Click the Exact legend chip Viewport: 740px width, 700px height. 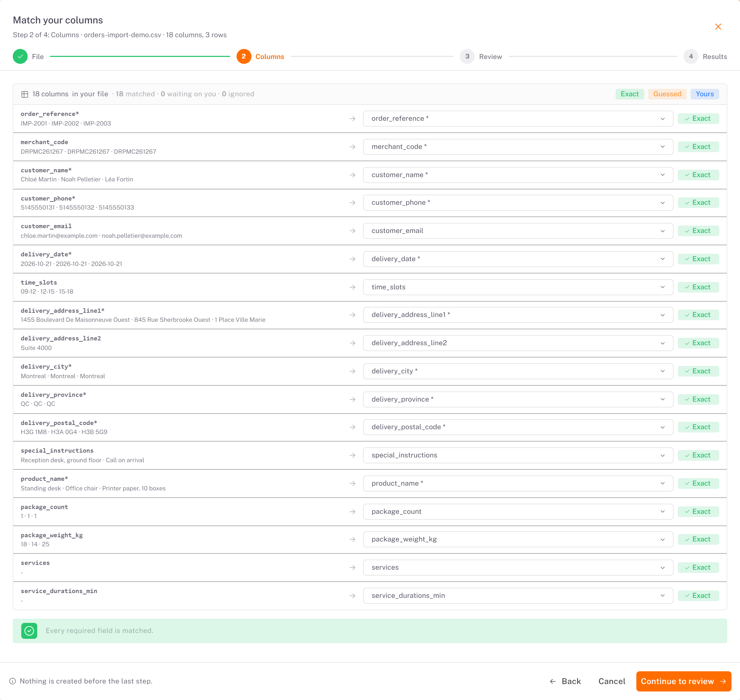(x=630, y=94)
